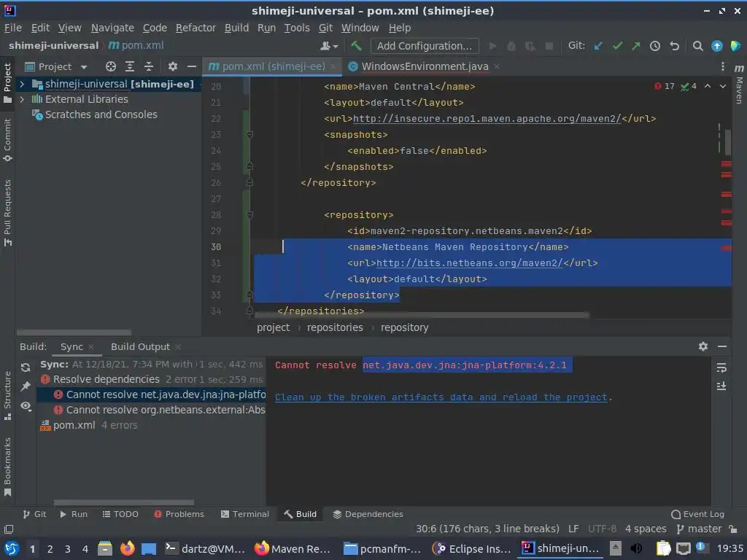Click the Build project hammer icon
Viewport: 747px width, 560px height.
pos(356,46)
